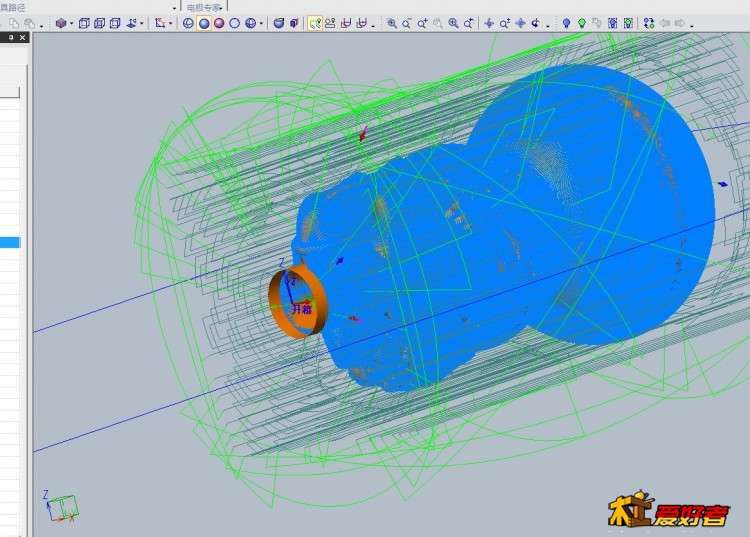
Task: Click the small dark cube icon
Action: [x=294, y=23]
